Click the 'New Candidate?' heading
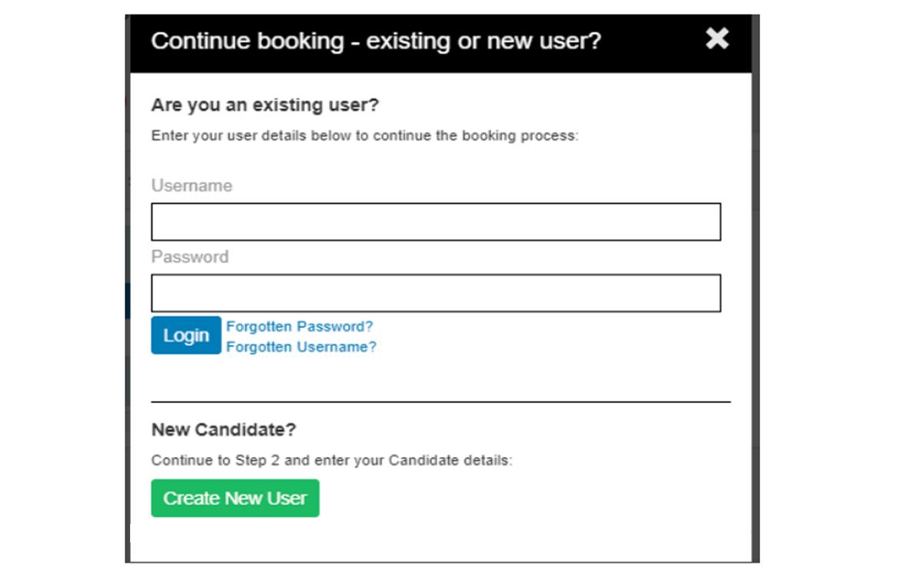The image size is (924, 578). pos(223,429)
